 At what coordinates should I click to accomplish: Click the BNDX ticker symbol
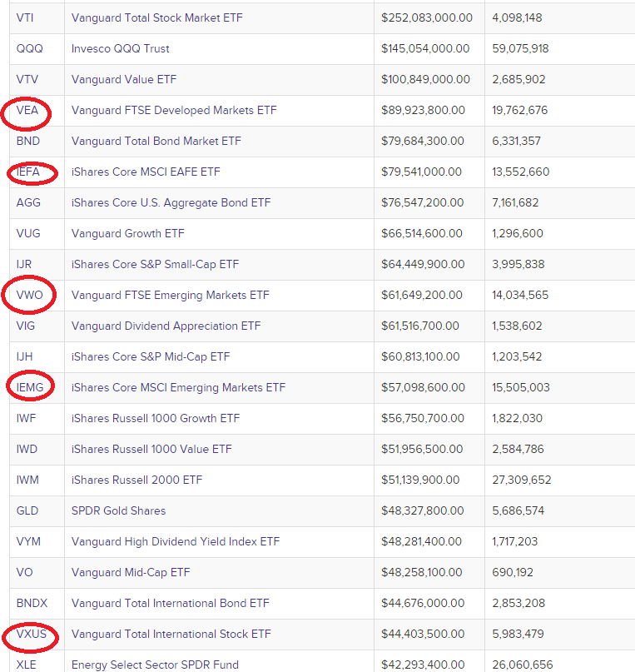coord(32,604)
